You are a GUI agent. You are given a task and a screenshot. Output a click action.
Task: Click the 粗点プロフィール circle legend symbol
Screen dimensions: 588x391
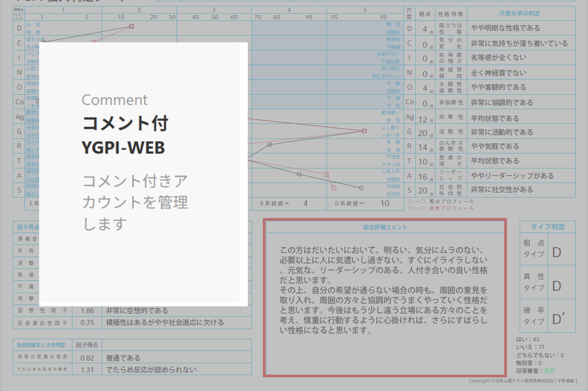pyautogui.click(x=410, y=201)
